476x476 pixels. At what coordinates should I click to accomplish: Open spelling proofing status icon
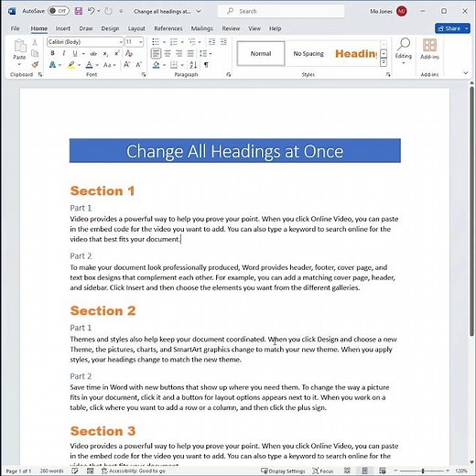point(74,471)
